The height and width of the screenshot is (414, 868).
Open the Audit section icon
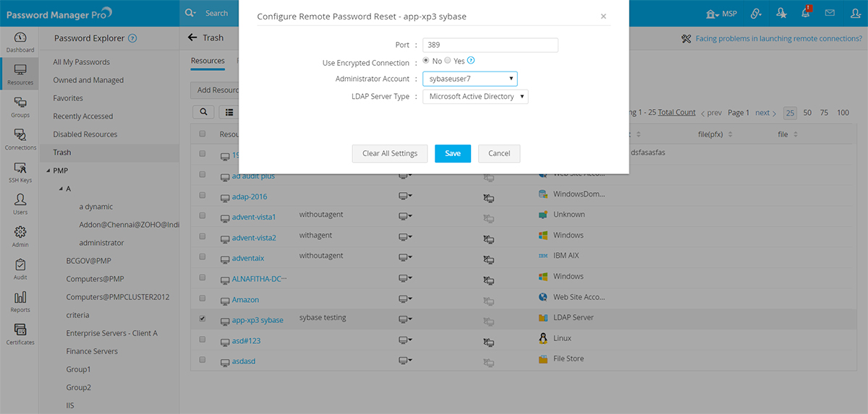pyautogui.click(x=20, y=268)
